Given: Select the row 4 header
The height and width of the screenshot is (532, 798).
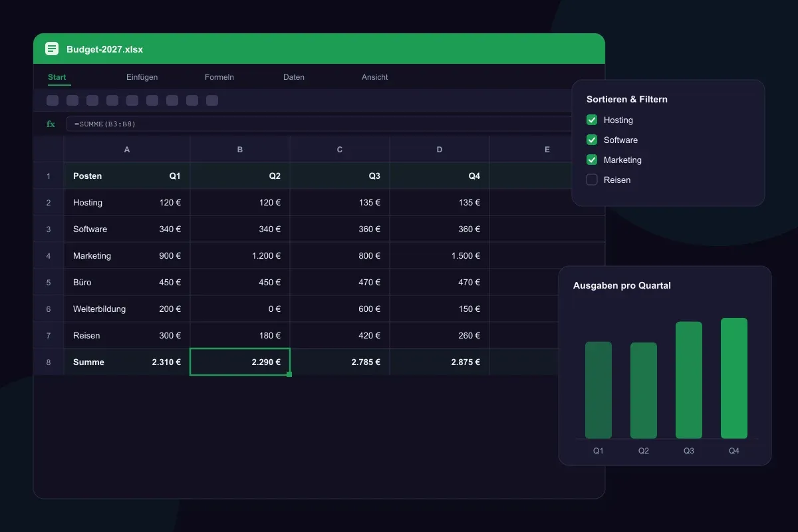Looking at the screenshot, I should 49,255.
